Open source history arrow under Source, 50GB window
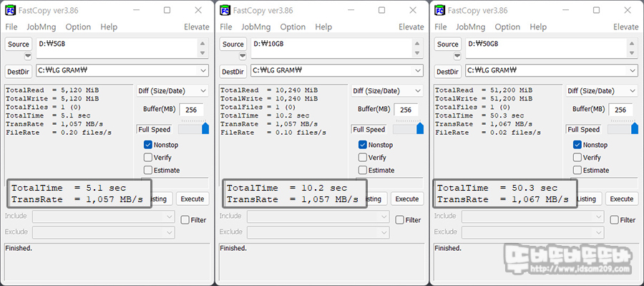Image resolution: width=644 pixels, height=286 pixels. pyautogui.click(x=457, y=56)
